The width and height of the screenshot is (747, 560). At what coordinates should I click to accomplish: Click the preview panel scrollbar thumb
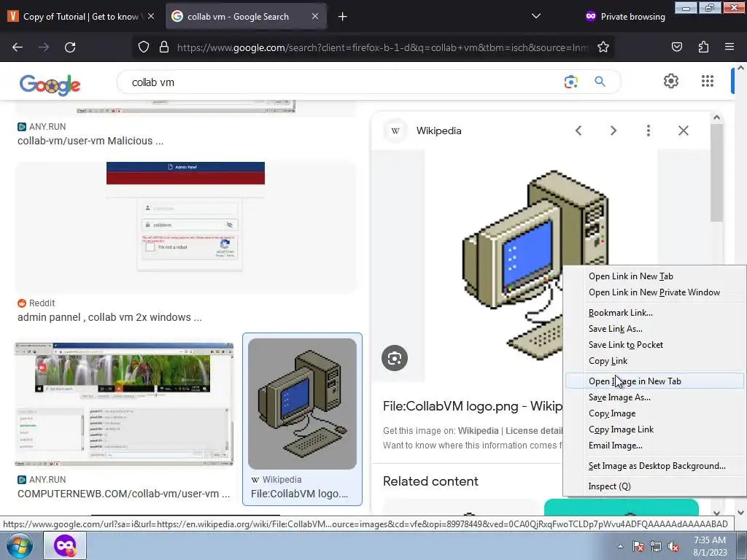pyautogui.click(x=716, y=172)
